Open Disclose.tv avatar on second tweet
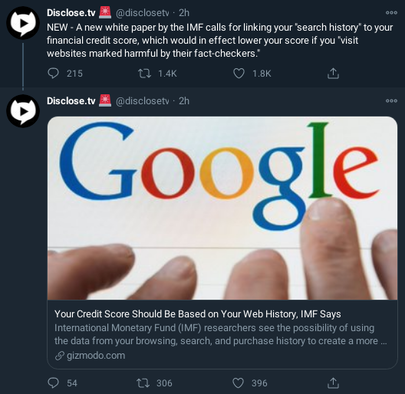The height and width of the screenshot is (394, 405). (x=23, y=111)
